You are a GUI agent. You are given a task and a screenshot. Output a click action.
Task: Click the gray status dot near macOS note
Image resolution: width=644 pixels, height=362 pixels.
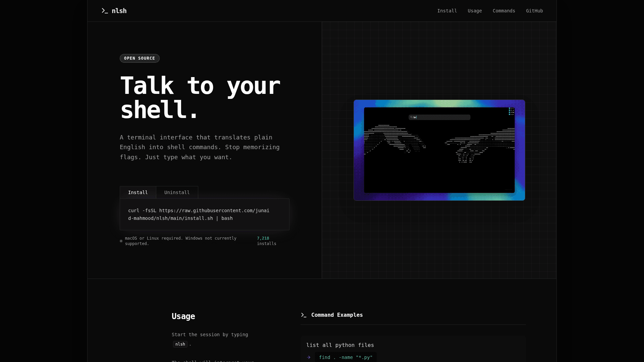tap(121, 241)
